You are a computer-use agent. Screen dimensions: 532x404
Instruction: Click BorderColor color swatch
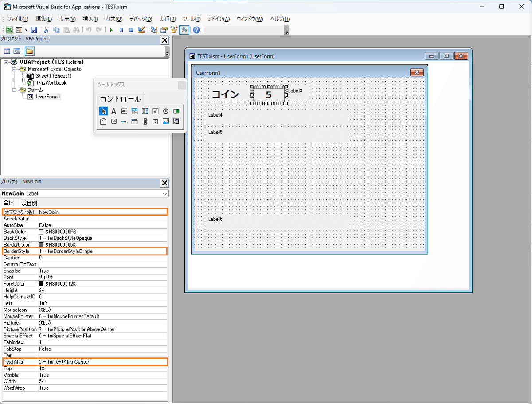click(x=41, y=245)
